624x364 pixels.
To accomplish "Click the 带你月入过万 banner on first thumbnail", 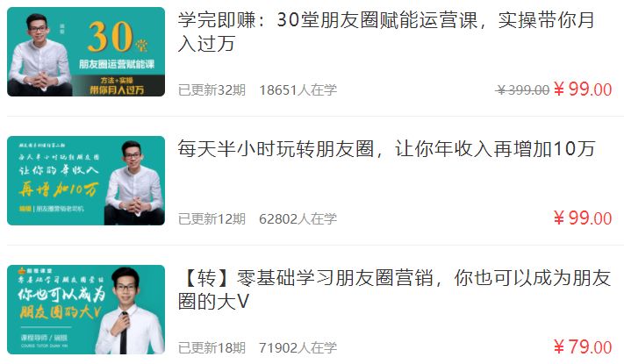I will 117,90.
